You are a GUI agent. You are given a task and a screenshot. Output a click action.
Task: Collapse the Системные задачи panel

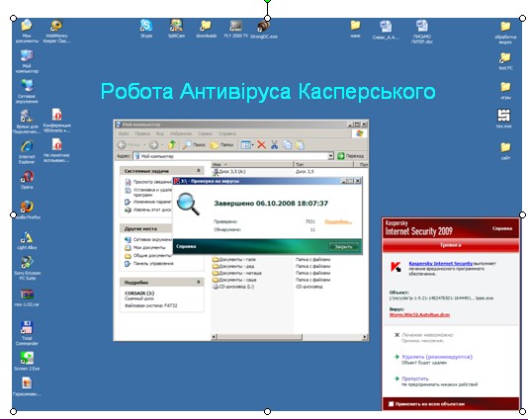(x=199, y=171)
